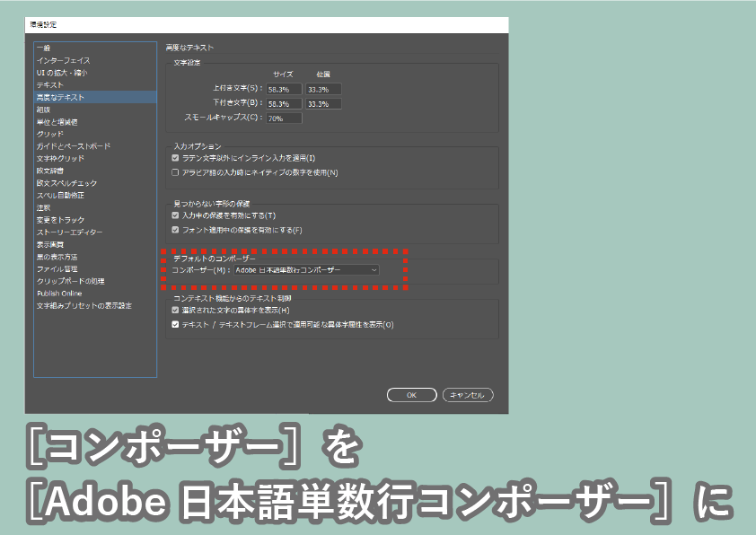Edit 下付き文字 position field
The width and height of the screenshot is (756, 535).
point(323,103)
